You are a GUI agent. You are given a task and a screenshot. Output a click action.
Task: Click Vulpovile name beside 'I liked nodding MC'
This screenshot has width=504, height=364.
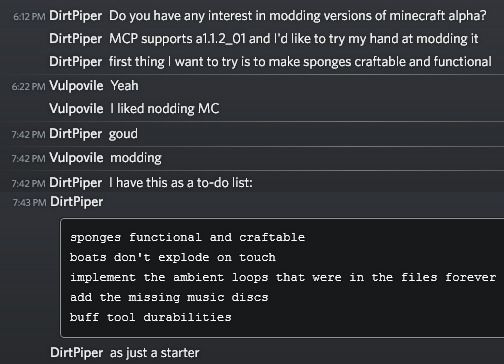pyautogui.click(x=76, y=109)
